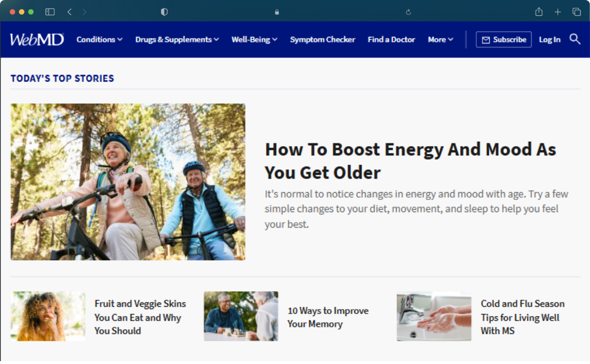Image resolution: width=590 pixels, height=364 pixels.
Task: Expand the Drugs & Supplements dropdown
Action: click(177, 39)
